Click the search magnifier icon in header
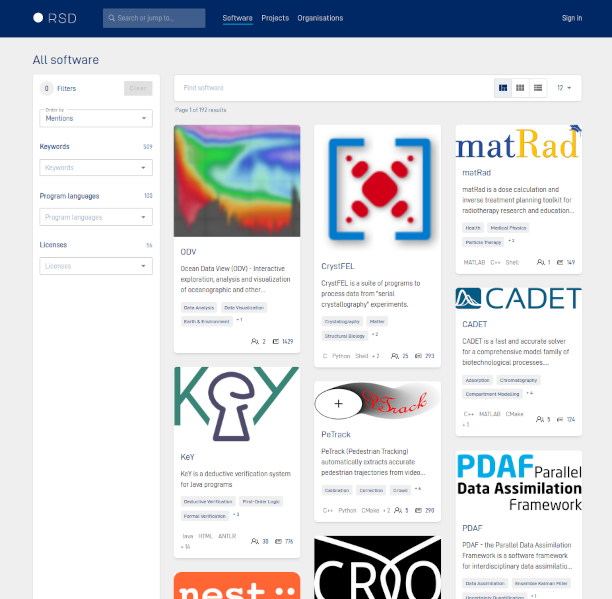The width and height of the screenshot is (612, 599). [x=112, y=18]
